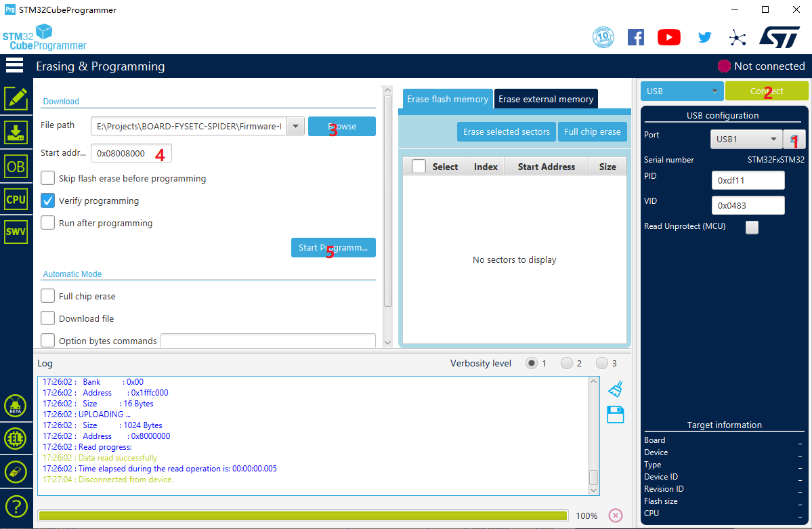Image resolution: width=812 pixels, height=529 pixels.
Task: Open the SWV viewer icon
Action: (16, 232)
